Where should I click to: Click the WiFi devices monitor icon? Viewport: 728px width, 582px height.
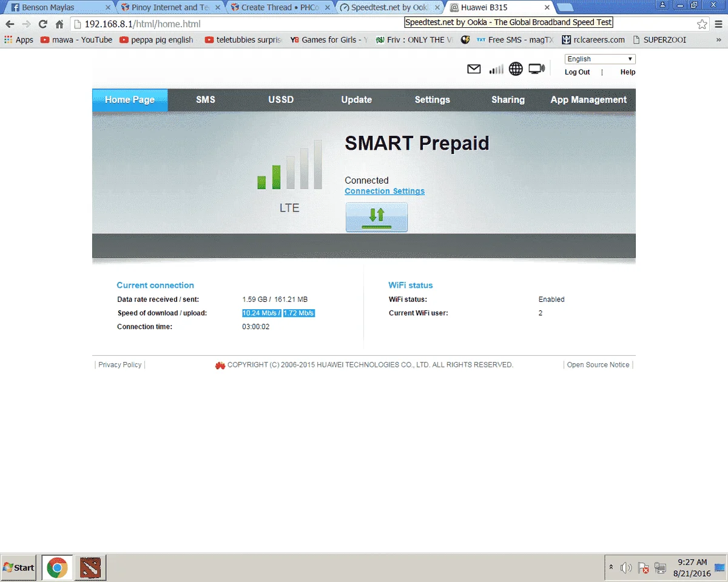(537, 69)
